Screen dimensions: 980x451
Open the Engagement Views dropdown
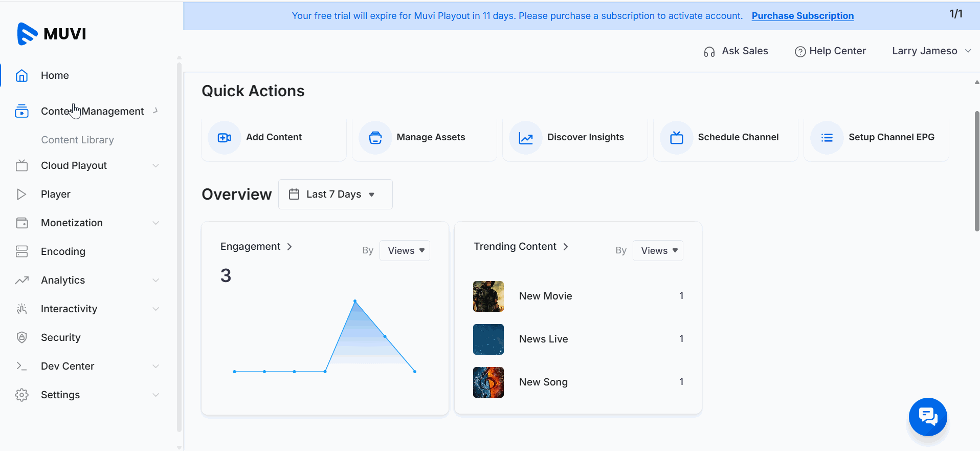tap(405, 251)
